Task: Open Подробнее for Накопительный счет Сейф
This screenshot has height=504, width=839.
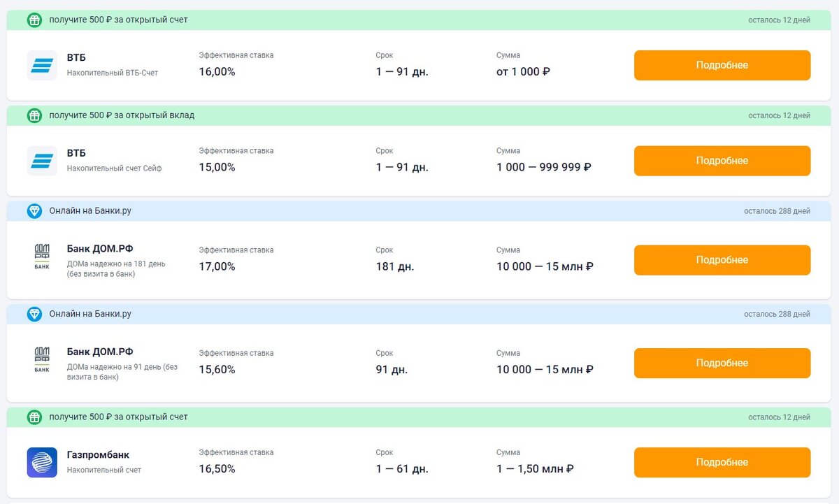Action: coord(722,161)
